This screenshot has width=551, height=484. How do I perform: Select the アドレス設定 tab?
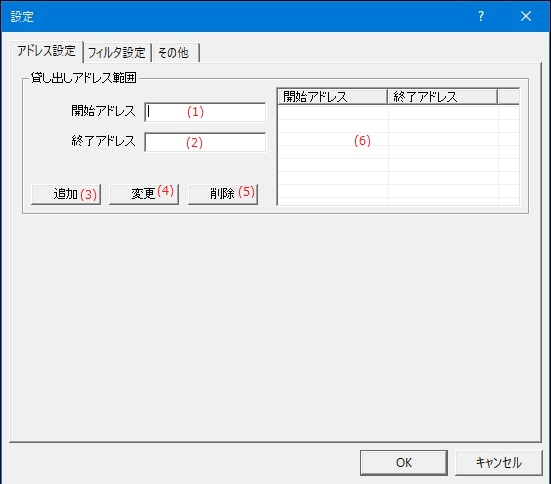(46, 51)
